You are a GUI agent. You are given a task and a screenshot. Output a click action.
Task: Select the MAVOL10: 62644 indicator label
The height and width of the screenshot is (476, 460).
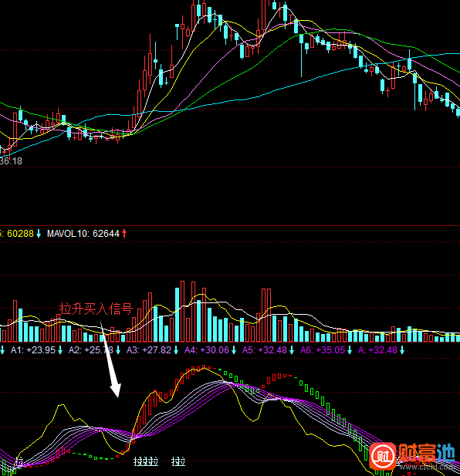83,234
